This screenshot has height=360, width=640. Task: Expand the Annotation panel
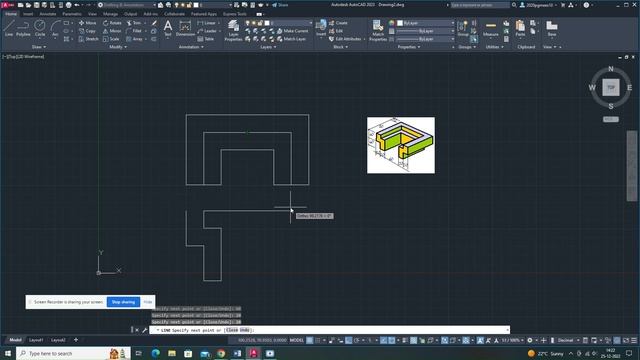[x=191, y=47]
